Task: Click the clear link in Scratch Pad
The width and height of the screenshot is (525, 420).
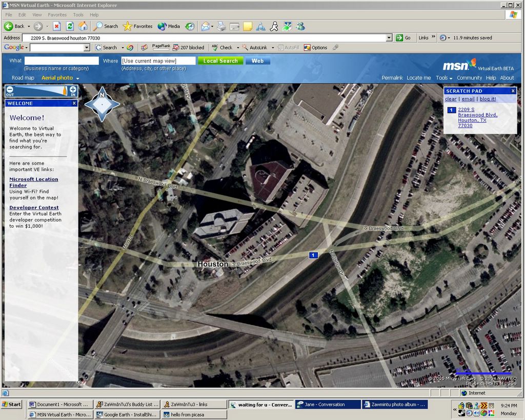Action: (x=451, y=99)
